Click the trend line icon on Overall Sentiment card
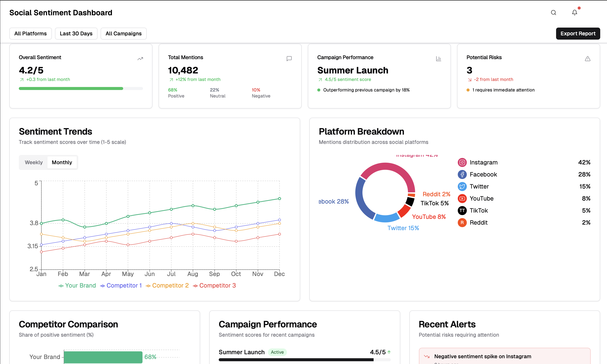The height and width of the screenshot is (364, 607). [140, 58]
